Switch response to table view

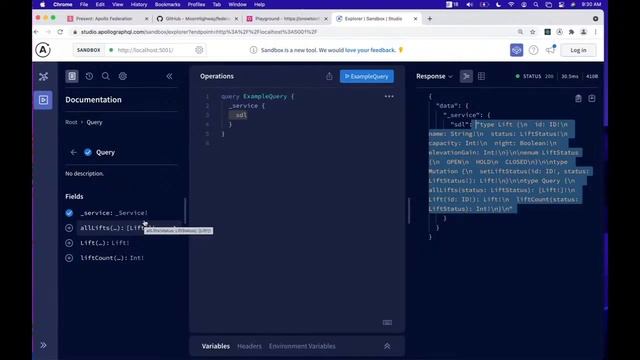tap(481, 76)
